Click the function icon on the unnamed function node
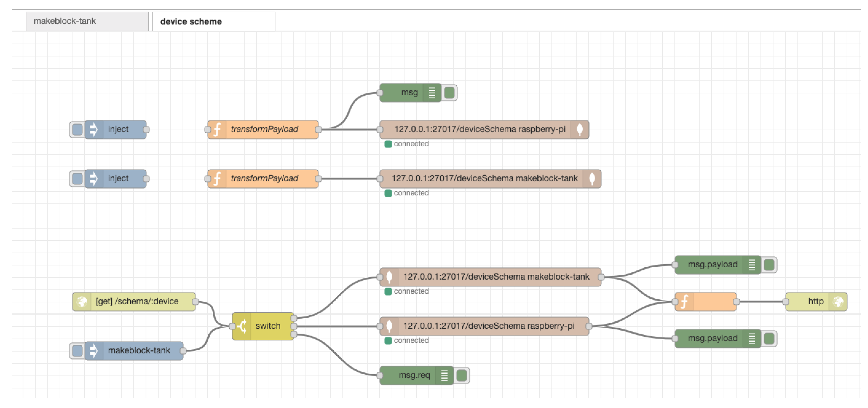 click(684, 302)
